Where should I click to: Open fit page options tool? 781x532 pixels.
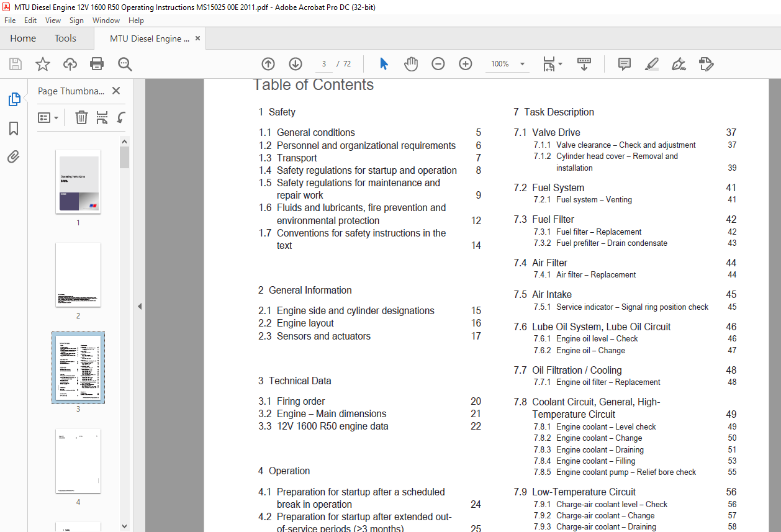(549, 64)
